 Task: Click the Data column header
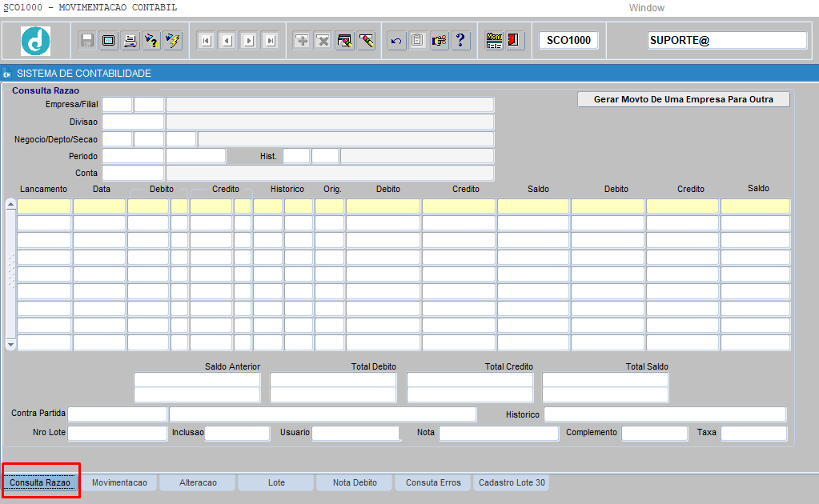point(102,189)
